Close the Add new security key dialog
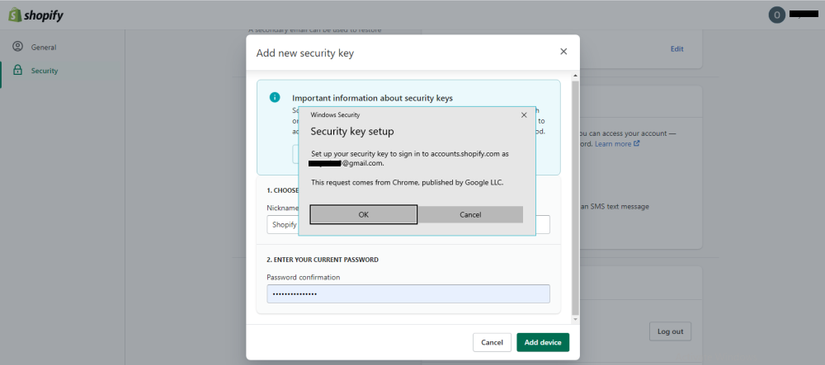 pyautogui.click(x=564, y=52)
